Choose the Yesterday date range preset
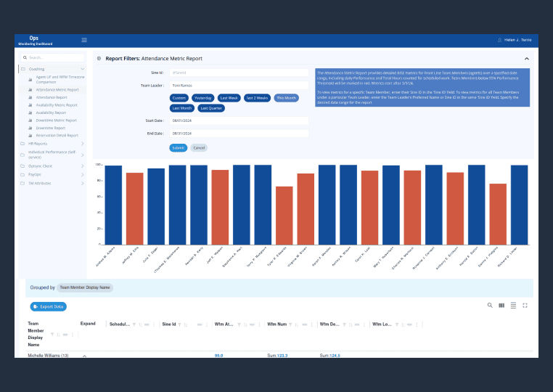Viewport: 553px width, 392px height. coord(203,97)
